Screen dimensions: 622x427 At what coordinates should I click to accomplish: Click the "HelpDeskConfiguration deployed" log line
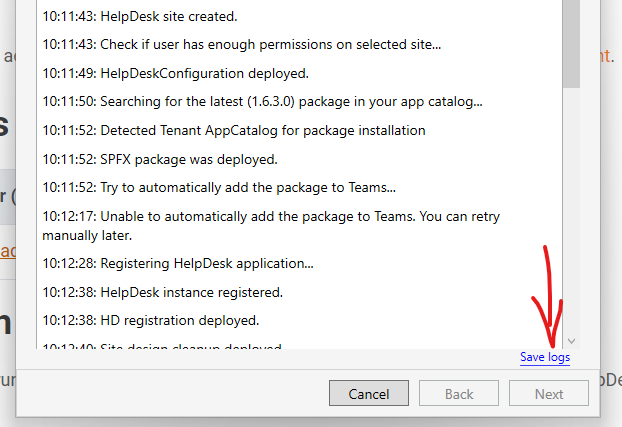pyautogui.click(x=175, y=73)
